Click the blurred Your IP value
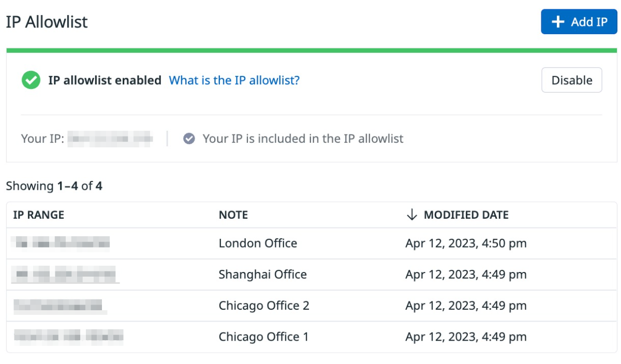621x364 pixels. coord(110,139)
